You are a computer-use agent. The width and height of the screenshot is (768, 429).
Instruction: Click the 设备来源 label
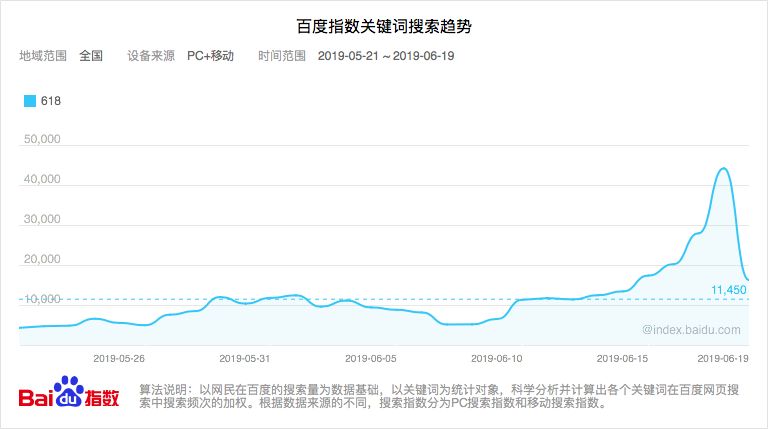coord(151,56)
